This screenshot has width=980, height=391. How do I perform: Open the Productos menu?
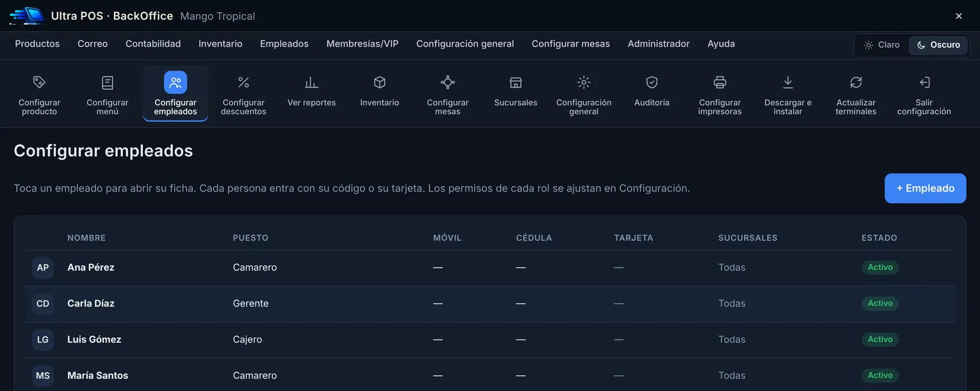37,44
